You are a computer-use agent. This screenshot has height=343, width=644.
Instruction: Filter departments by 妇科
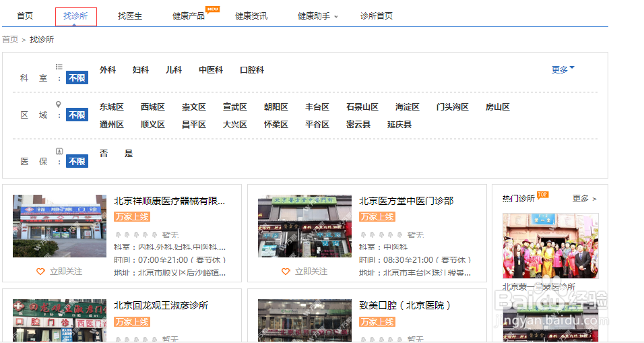(x=141, y=70)
